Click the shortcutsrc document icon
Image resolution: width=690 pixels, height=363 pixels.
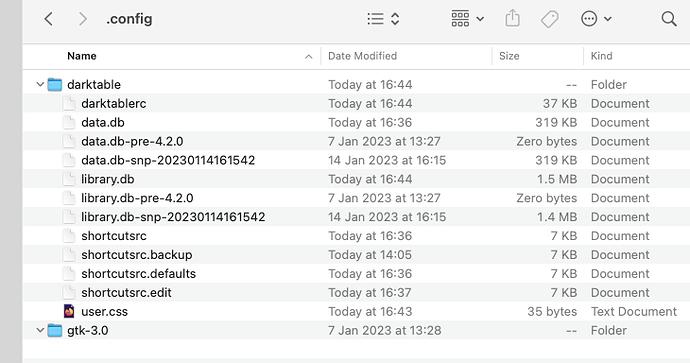pyautogui.click(x=69, y=236)
